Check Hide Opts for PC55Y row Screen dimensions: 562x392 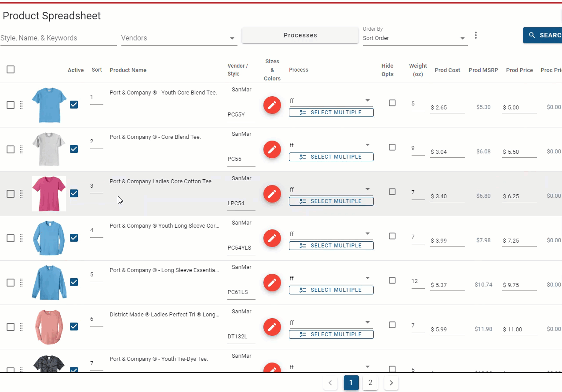point(392,103)
